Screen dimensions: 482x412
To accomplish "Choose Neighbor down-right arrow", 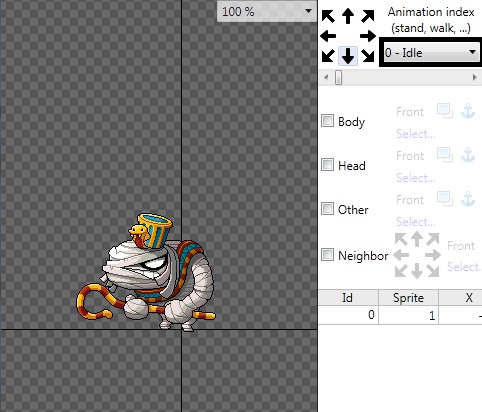I will tap(433, 271).
